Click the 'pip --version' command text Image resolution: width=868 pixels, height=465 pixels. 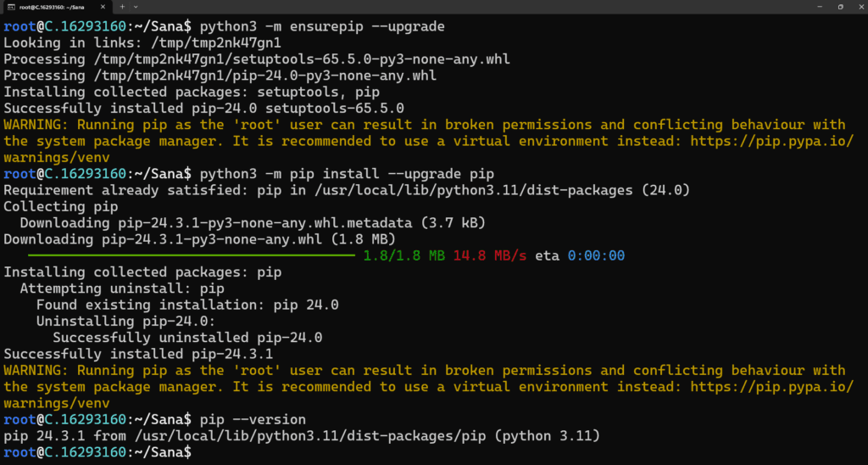tap(253, 419)
